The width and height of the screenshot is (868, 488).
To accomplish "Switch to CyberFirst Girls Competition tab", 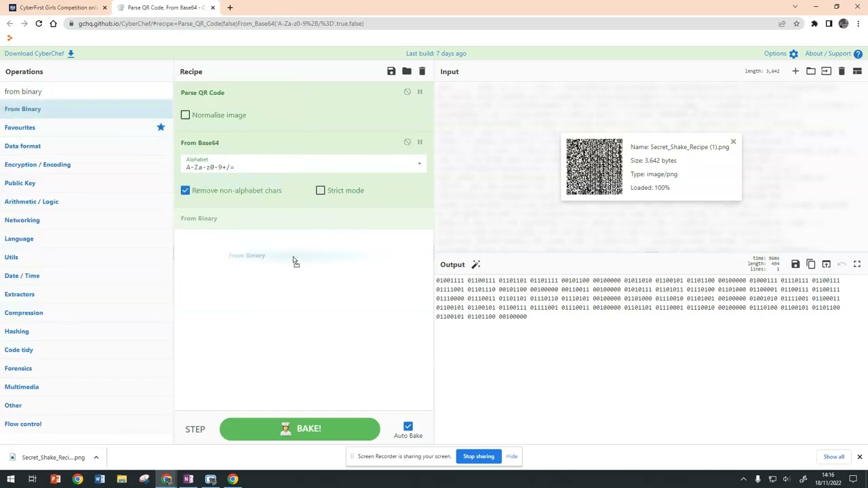I will coord(58,7).
